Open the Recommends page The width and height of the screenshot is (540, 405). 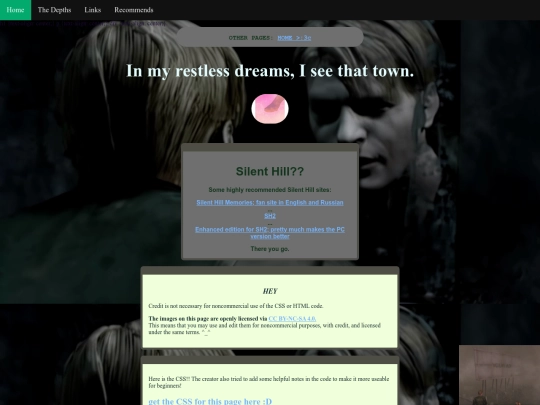tap(134, 10)
